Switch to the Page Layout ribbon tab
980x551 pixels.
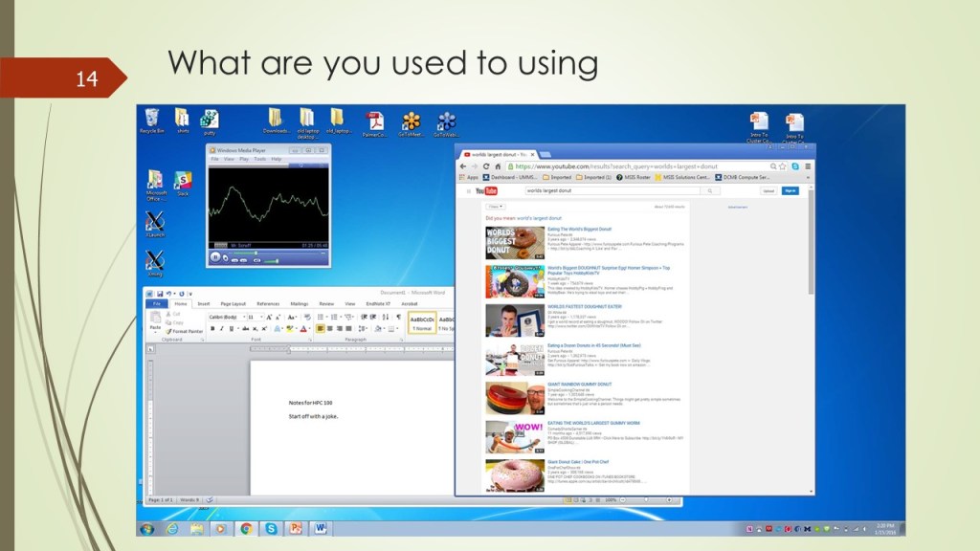click(x=232, y=304)
